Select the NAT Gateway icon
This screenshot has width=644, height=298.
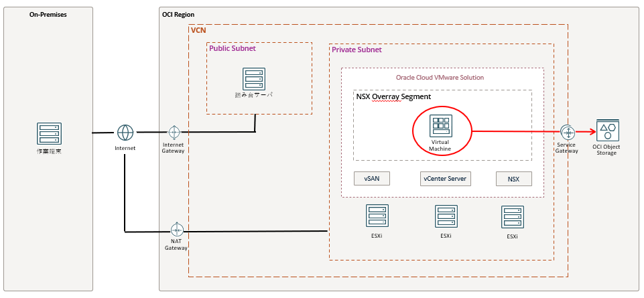click(177, 228)
